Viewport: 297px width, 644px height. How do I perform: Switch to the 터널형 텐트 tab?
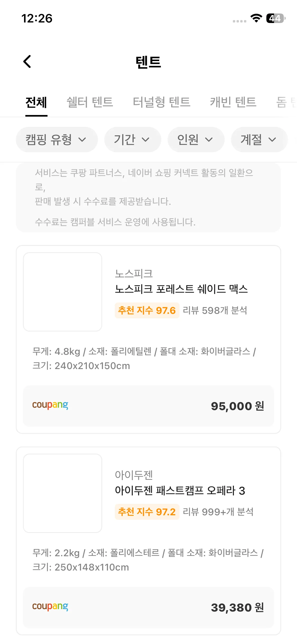[162, 103]
